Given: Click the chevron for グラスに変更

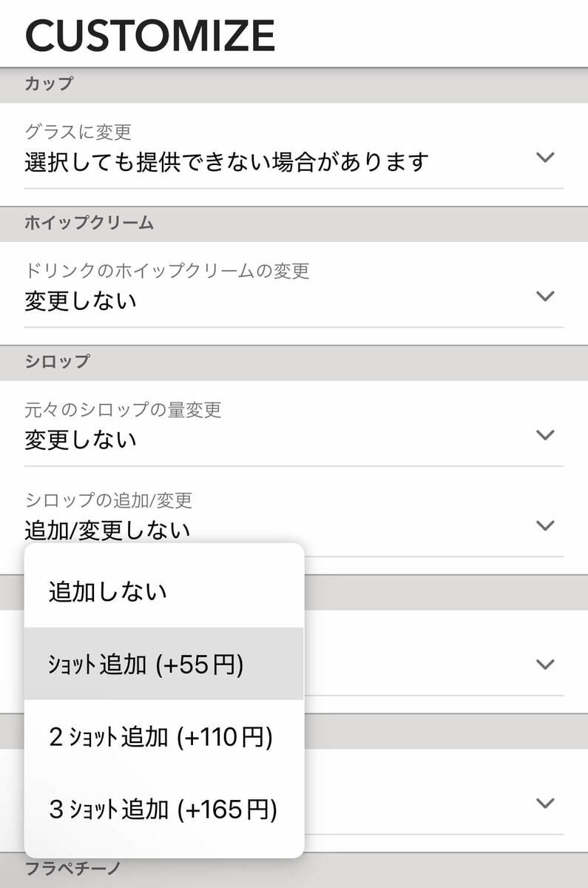Looking at the screenshot, I should click(x=545, y=158).
